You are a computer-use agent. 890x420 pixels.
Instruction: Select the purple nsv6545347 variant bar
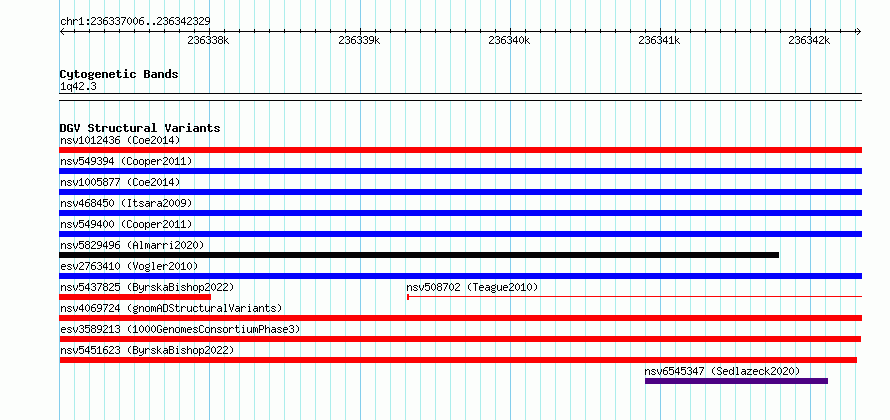[736, 381]
